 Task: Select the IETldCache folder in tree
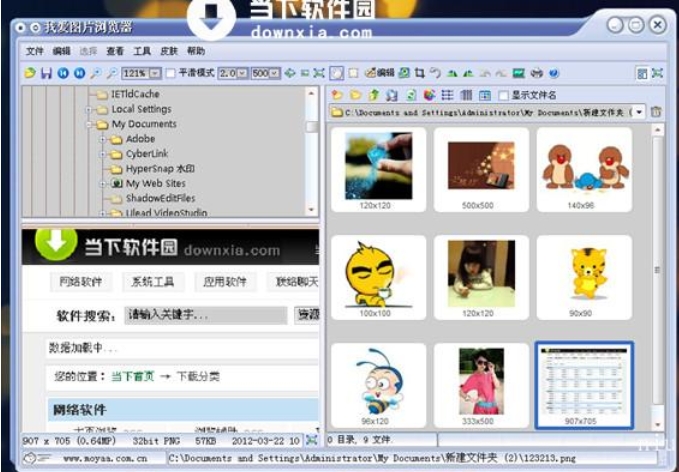pos(135,94)
